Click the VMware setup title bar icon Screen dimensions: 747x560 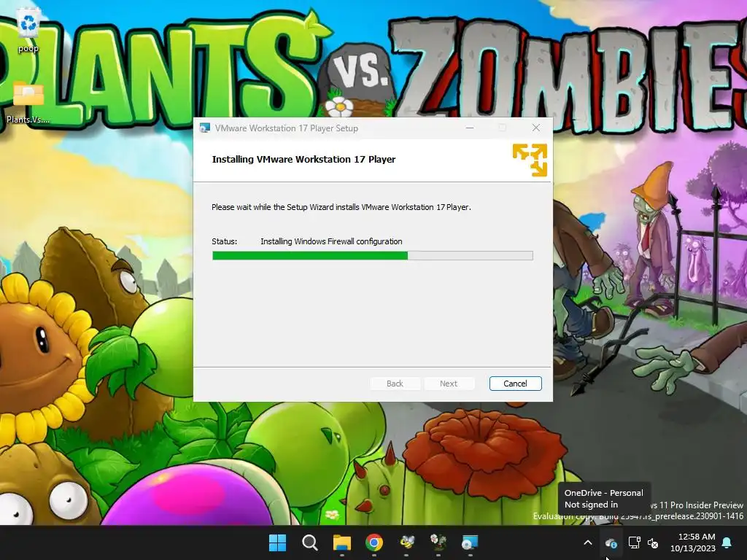tap(205, 128)
